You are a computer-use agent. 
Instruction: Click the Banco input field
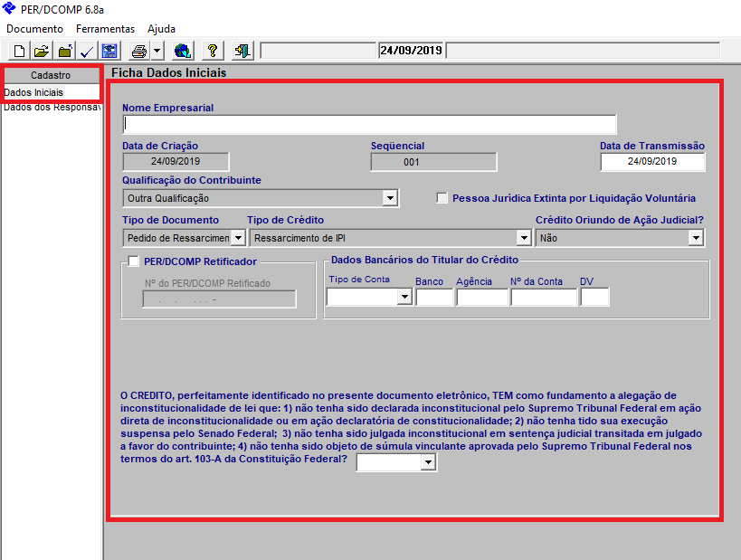click(434, 298)
